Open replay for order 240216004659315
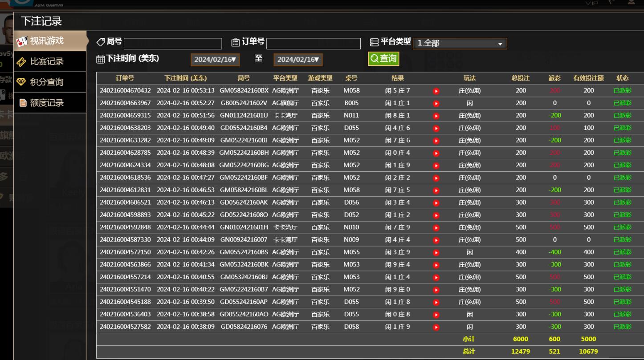Screen dimensions: 644x360 (x=436, y=116)
